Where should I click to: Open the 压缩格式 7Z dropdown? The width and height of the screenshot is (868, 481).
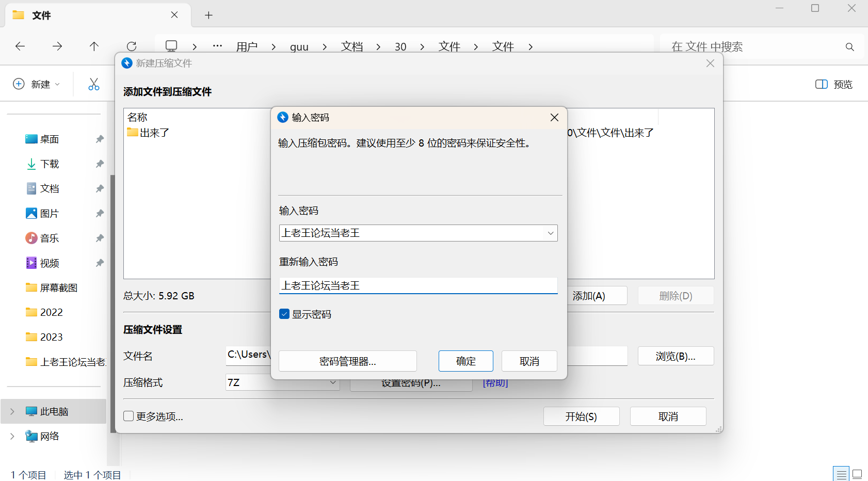click(x=283, y=382)
